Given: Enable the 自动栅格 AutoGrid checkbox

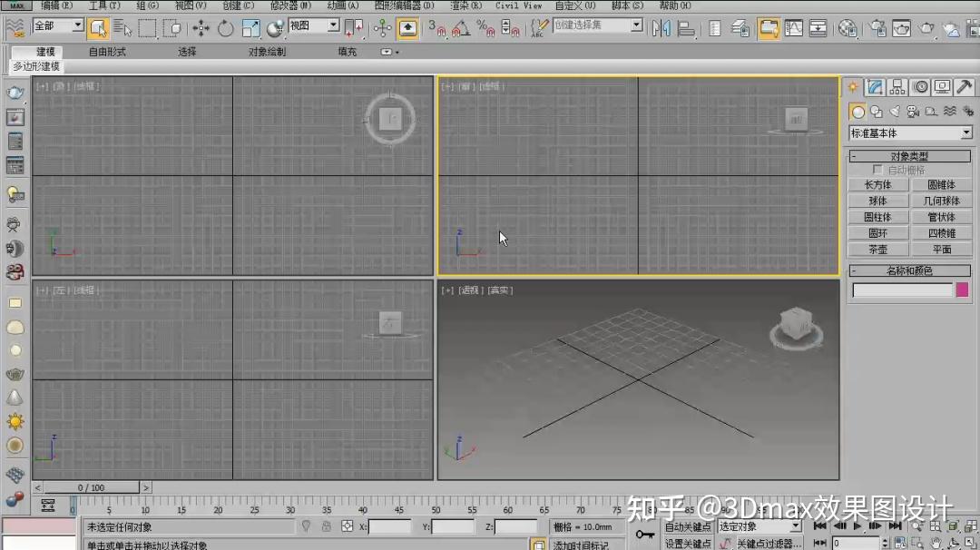Looking at the screenshot, I should coord(877,169).
